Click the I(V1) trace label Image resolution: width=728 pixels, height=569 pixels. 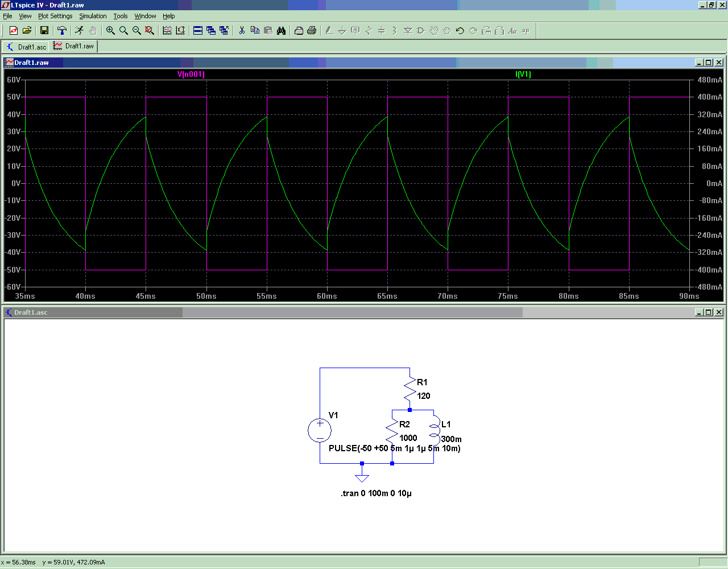[523, 75]
